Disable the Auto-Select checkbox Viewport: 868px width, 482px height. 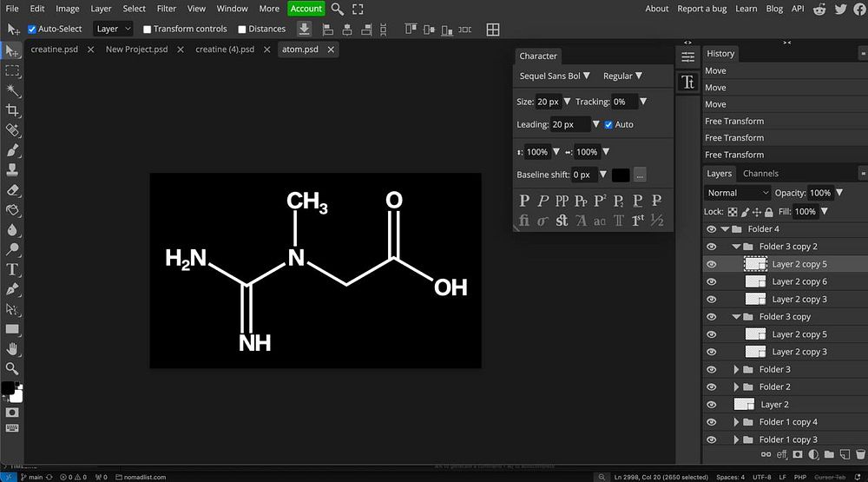[32, 29]
